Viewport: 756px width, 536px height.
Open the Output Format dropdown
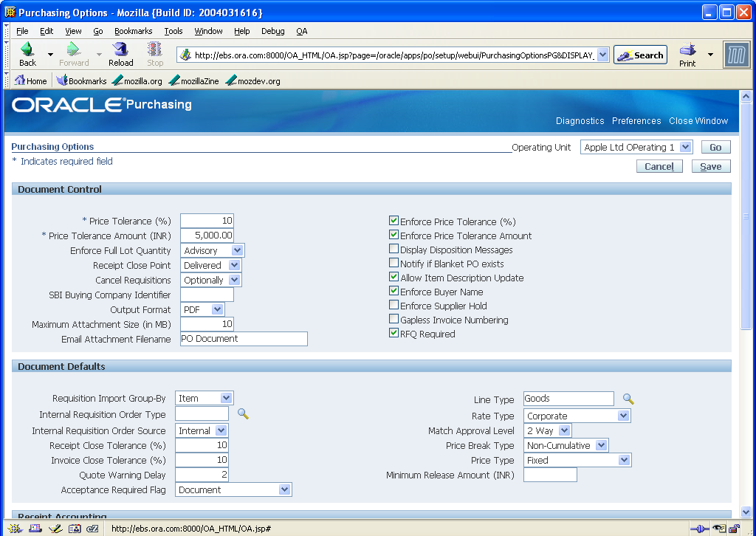click(x=217, y=309)
